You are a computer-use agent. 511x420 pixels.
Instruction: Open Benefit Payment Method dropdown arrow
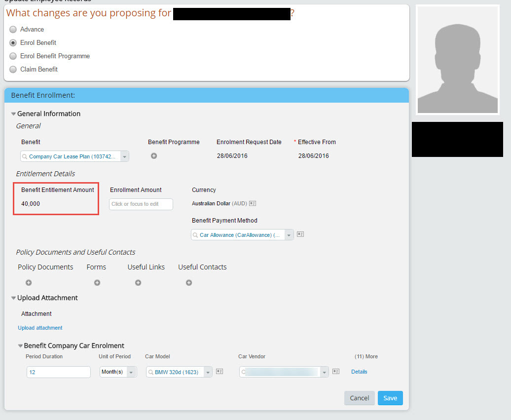289,235
